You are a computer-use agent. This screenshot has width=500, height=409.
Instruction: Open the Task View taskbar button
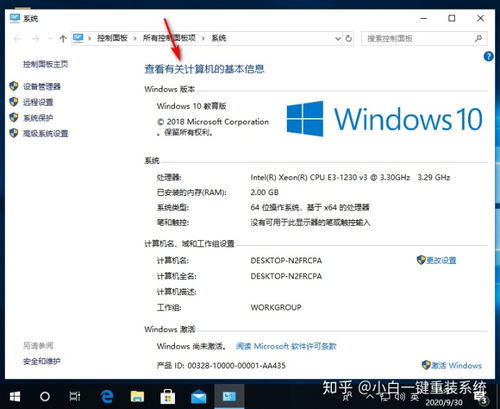click(75, 396)
